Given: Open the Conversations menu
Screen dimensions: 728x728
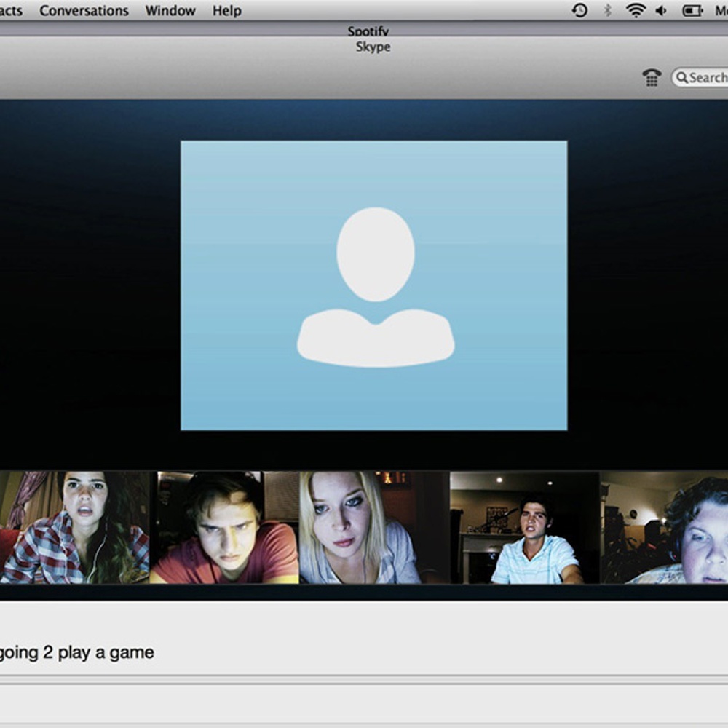Looking at the screenshot, I should click(x=84, y=11).
